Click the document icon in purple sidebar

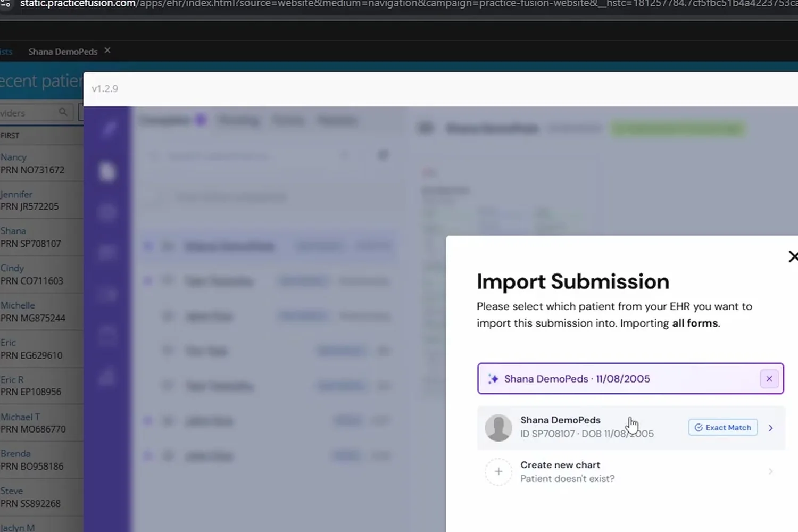coord(107,171)
